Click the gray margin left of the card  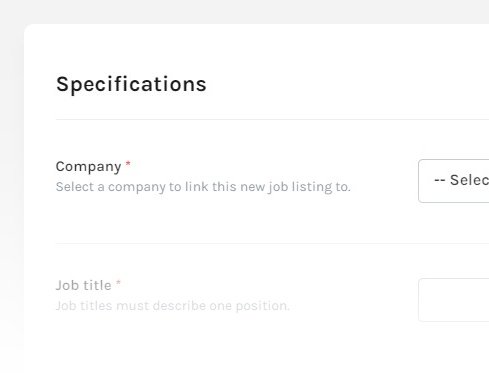coord(12,200)
